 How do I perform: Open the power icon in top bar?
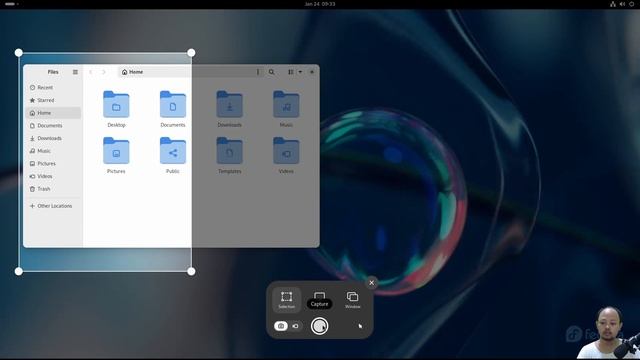(x=631, y=4)
